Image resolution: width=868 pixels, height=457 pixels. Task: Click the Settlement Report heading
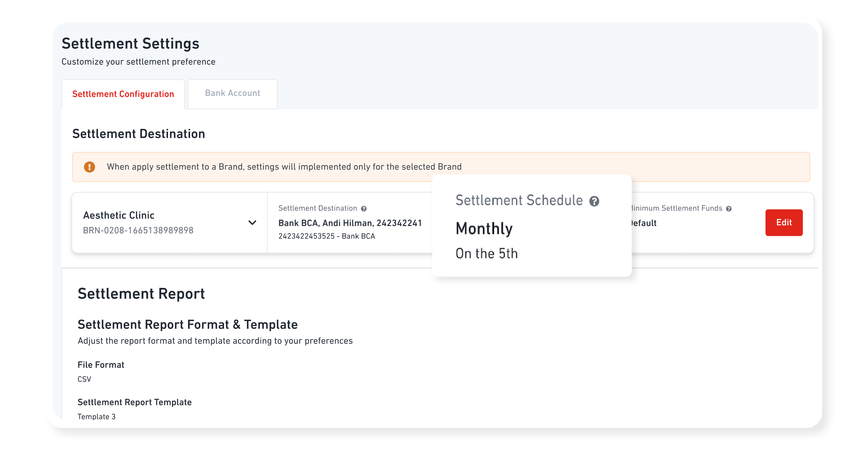pos(141,294)
